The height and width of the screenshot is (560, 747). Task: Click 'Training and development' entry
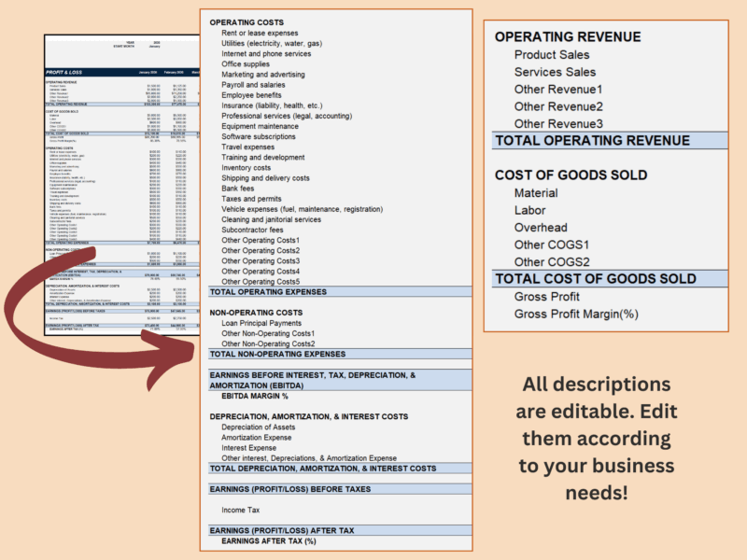263,157
